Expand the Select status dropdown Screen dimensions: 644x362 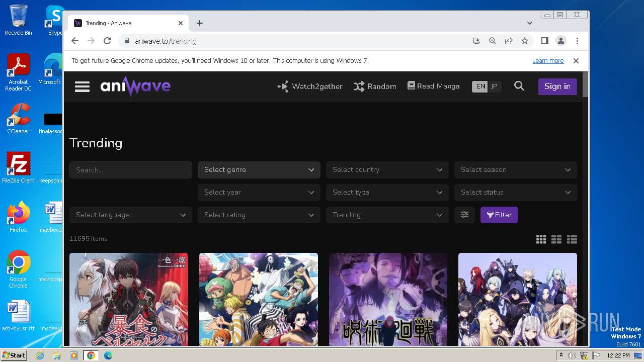[516, 193]
